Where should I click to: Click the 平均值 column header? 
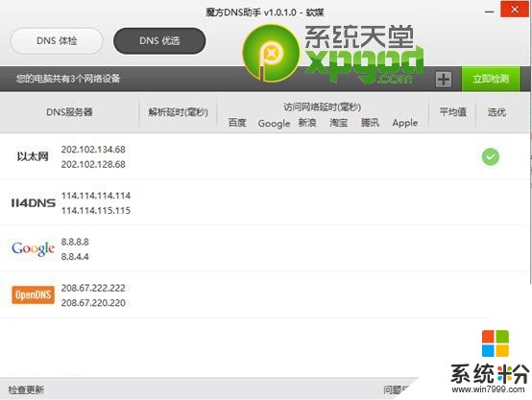[x=453, y=112]
